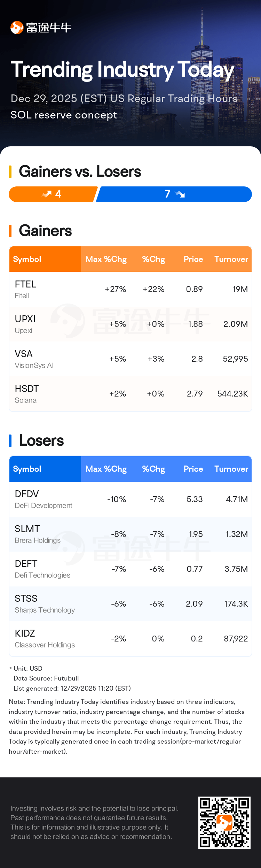Select the SLMT Brera Holdings row
The height and width of the screenshot is (868, 261).
130,534
